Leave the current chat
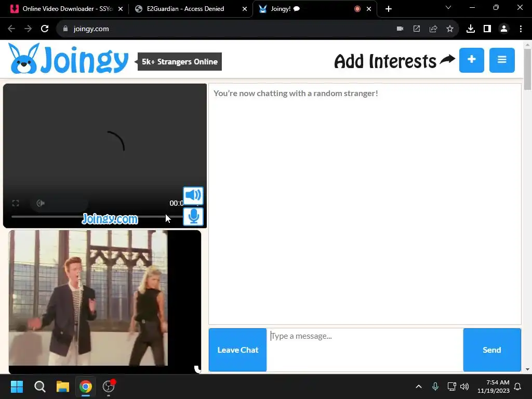This screenshot has height=399, width=532. click(x=237, y=350)
